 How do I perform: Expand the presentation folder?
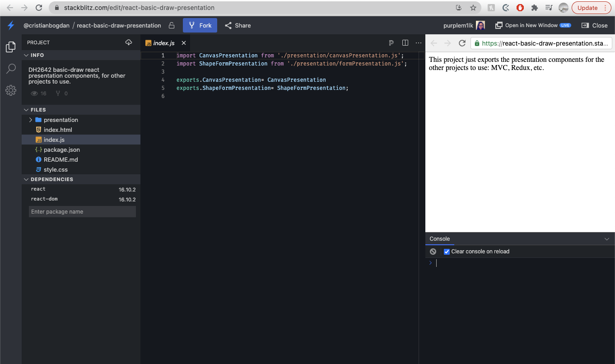[30, 120]
